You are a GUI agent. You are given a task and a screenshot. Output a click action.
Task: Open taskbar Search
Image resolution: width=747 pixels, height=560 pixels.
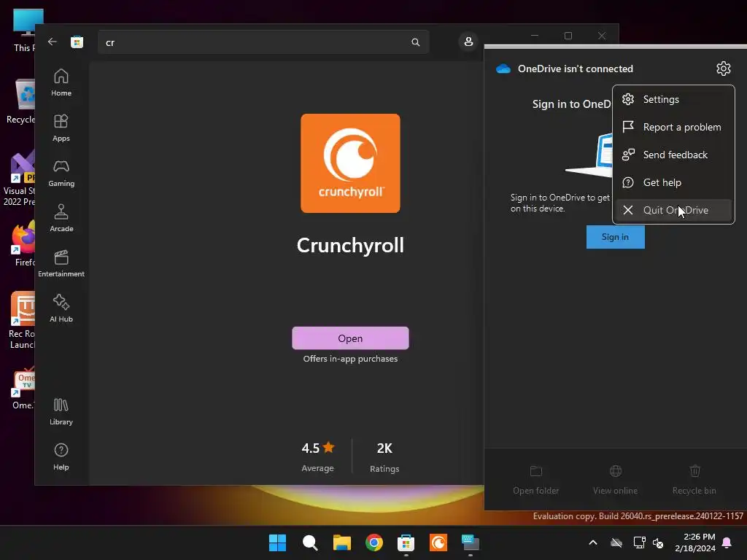tap(309, 542)
